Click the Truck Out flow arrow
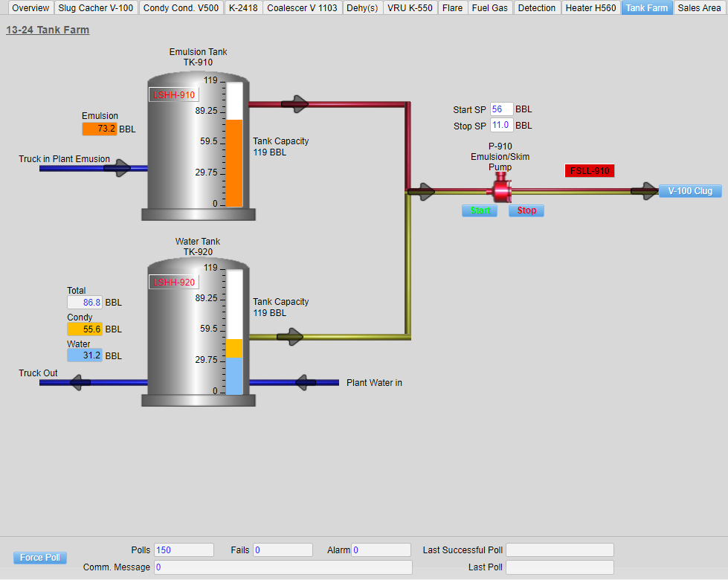Image resolution: width=728 pixels, height=580 pixels. (80, 383)
